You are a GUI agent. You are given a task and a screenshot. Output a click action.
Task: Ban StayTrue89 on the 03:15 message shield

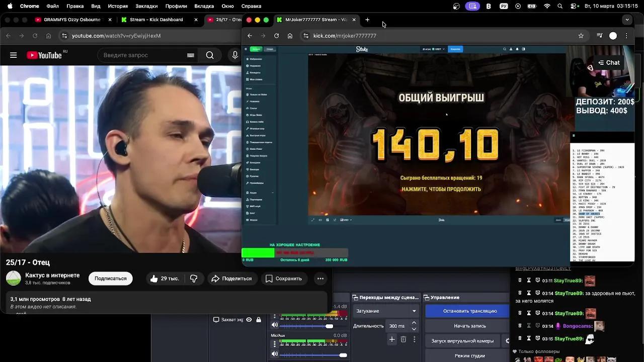tap(537, 338)
